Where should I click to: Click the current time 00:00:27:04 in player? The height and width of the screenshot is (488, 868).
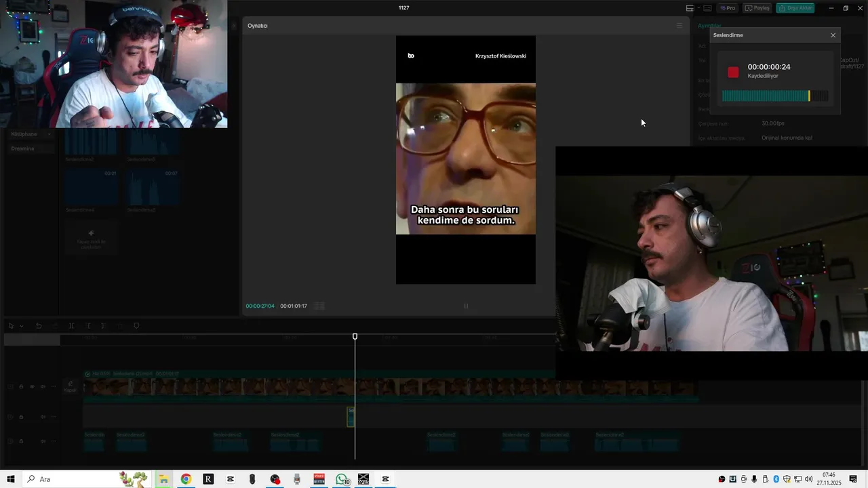click(260, 306)
